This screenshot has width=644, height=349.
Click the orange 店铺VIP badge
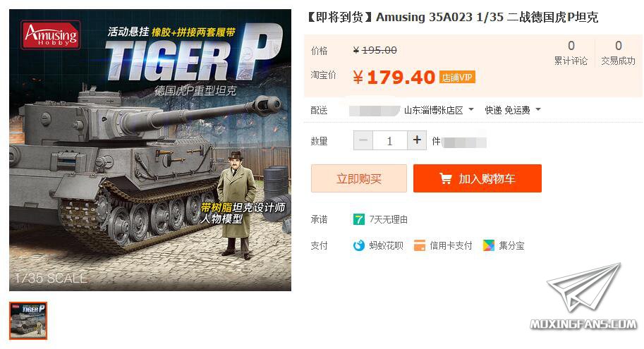457,77
